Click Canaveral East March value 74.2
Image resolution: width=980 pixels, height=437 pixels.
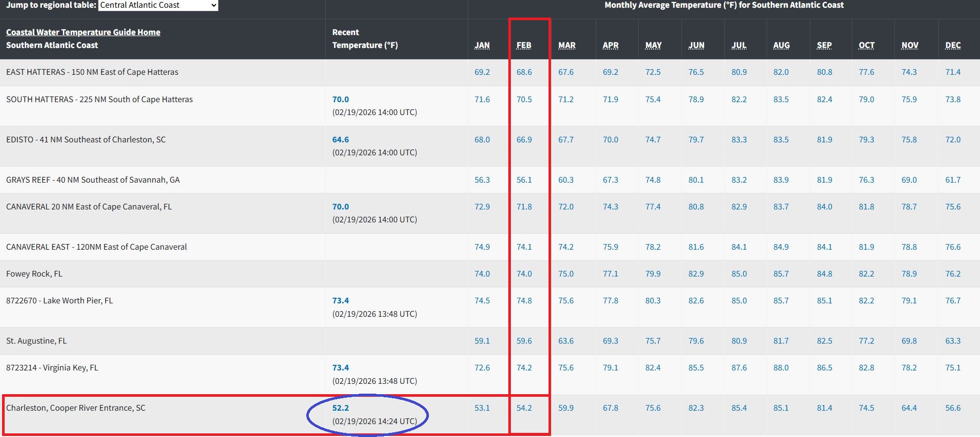[566, 247]
